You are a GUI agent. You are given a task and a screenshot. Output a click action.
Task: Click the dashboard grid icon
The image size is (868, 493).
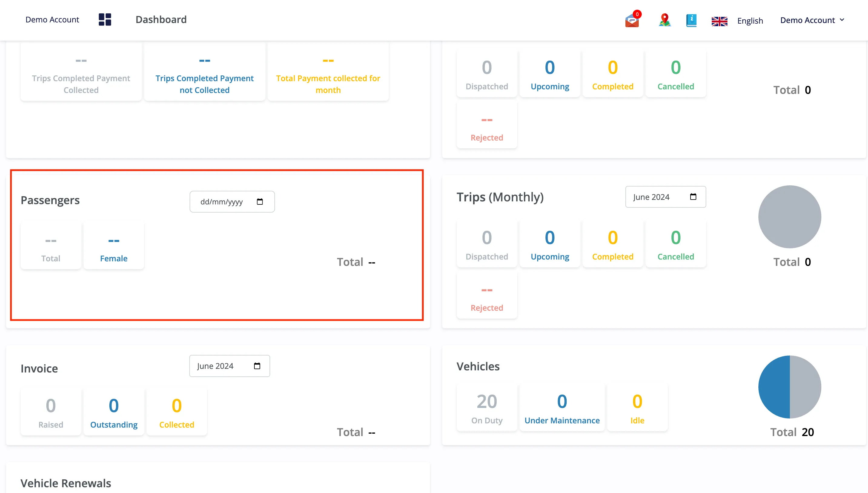[x=105, y=20]
